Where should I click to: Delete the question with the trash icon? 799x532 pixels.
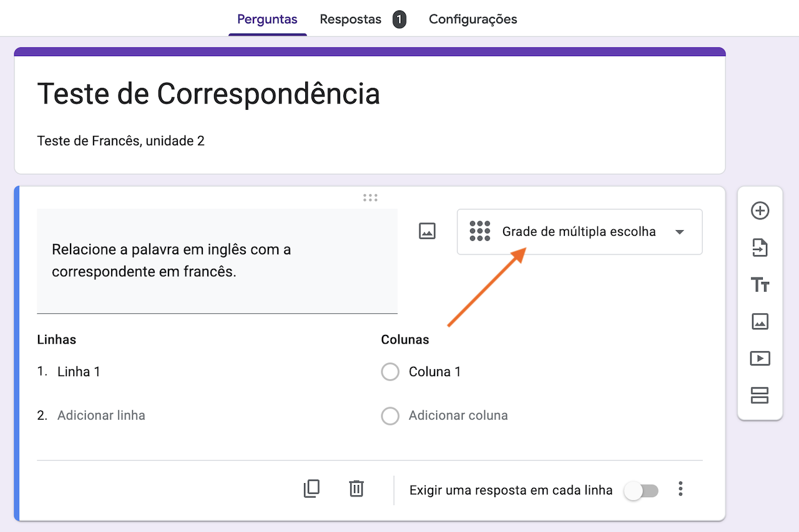click(x=356, y=488)
